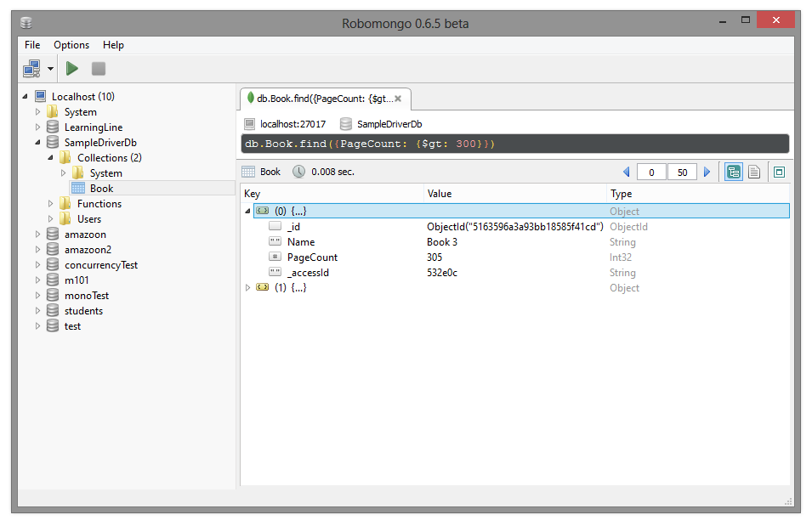Close the db.Book.find query tab
This screenshot has height=526, width=812.
pos(397,99)
